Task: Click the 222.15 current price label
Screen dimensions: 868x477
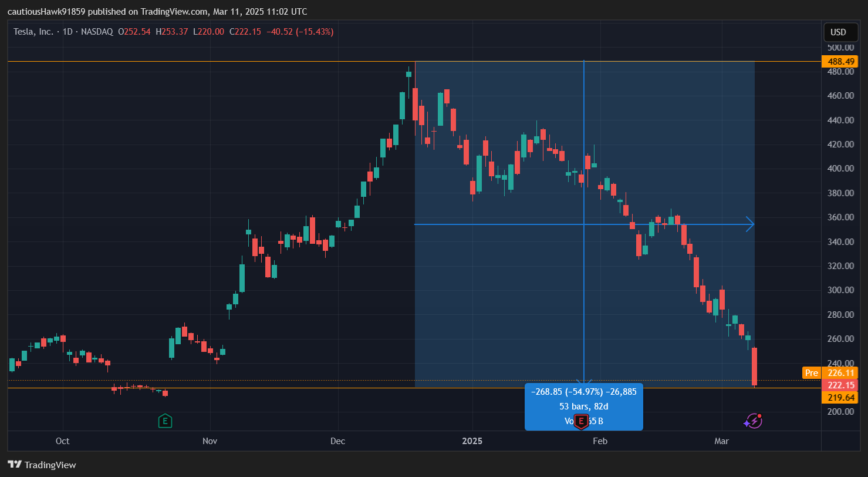Action: [840, 385]
